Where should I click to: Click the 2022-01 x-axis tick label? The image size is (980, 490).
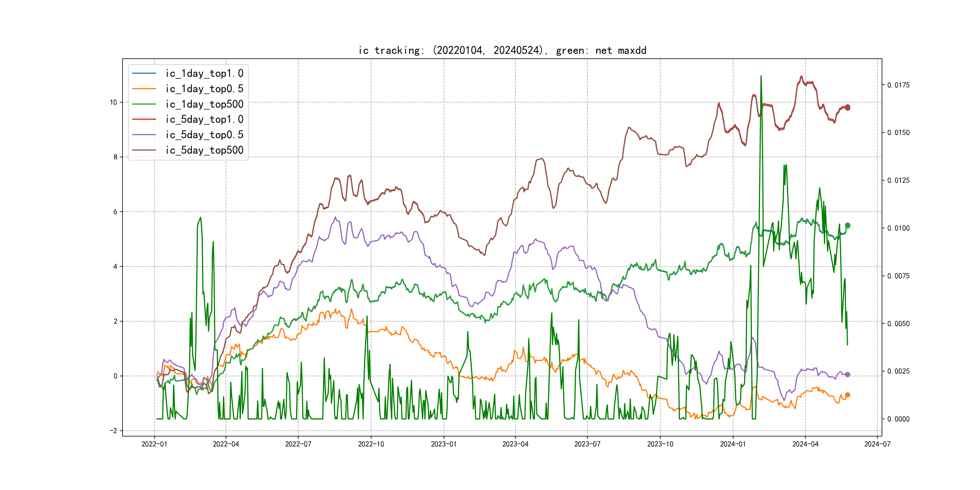[x=154, y=444]
